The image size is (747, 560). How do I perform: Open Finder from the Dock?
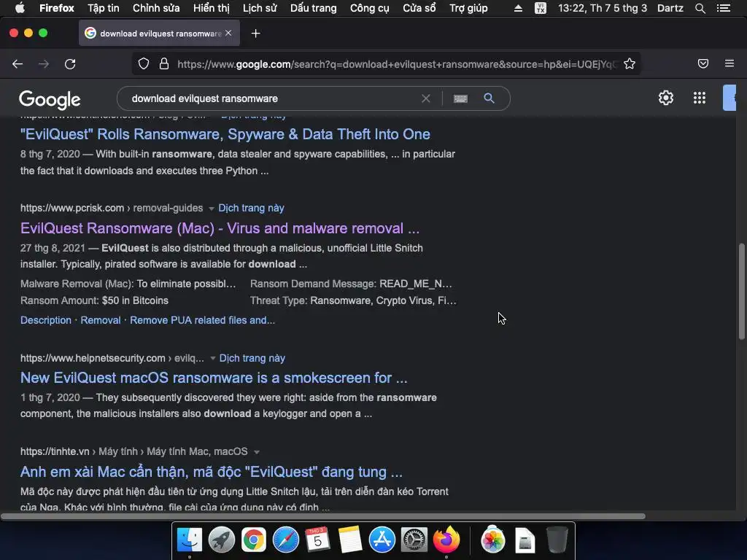coord(190,540)
